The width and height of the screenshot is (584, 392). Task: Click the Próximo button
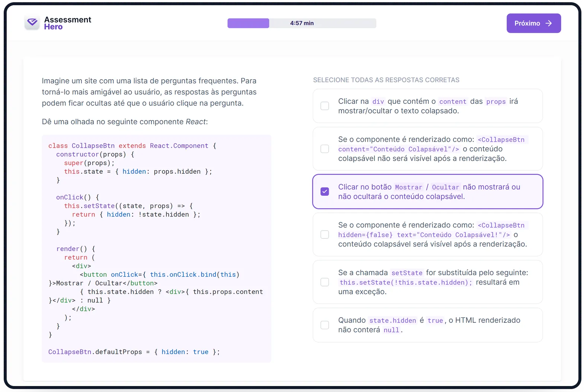pyautogui.click(x=534, y=23)
